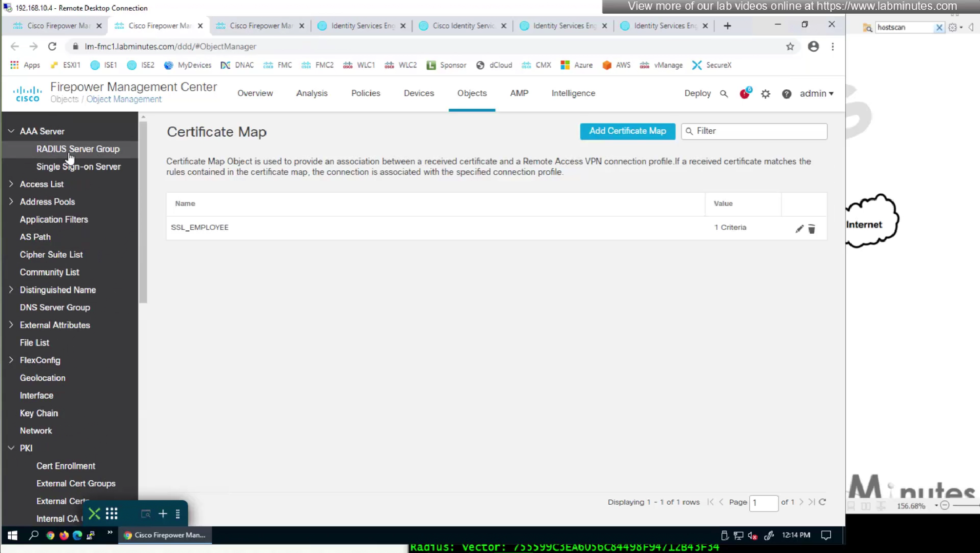
Task: Click the search magnifier beside Deploy
Action: point(723,94)
